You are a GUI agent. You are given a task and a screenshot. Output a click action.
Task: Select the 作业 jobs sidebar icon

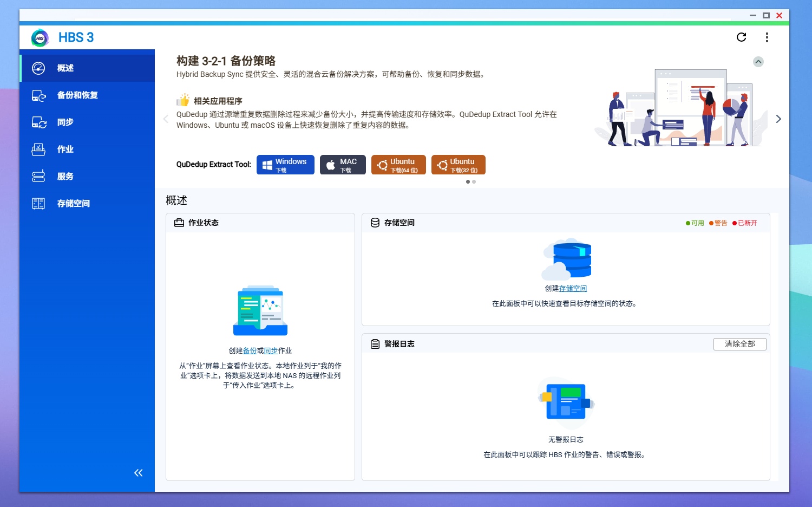(38, 149)
